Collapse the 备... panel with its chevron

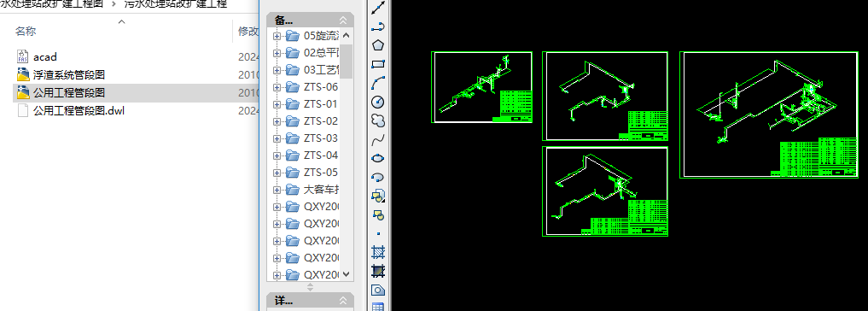click(342, 21)
